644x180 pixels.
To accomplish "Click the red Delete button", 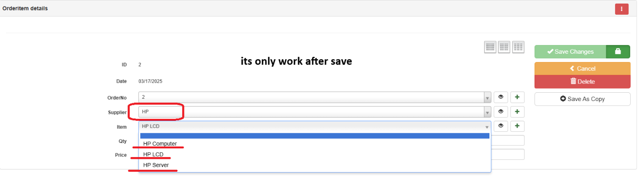I will tap(582, 82).
